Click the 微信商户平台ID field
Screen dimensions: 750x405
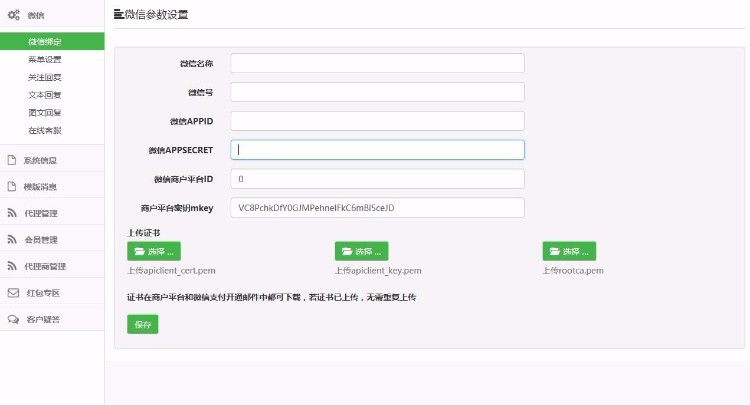377,179
